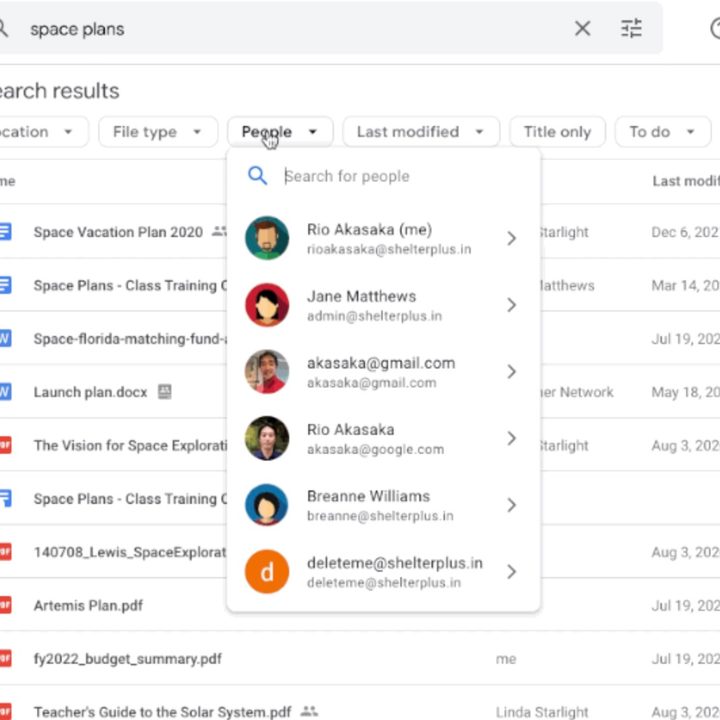This screenshot has height=720, width=720.
Task: Open Space-florida-matching-fund file
Action: coord(130,339)
